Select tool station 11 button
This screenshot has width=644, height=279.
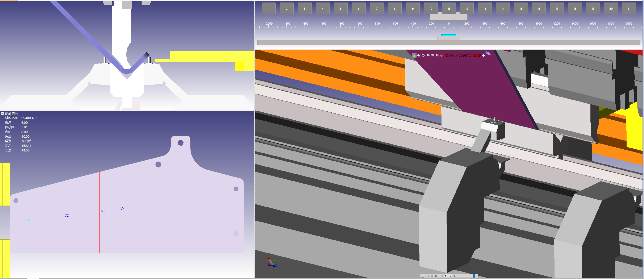click(449, 8)
